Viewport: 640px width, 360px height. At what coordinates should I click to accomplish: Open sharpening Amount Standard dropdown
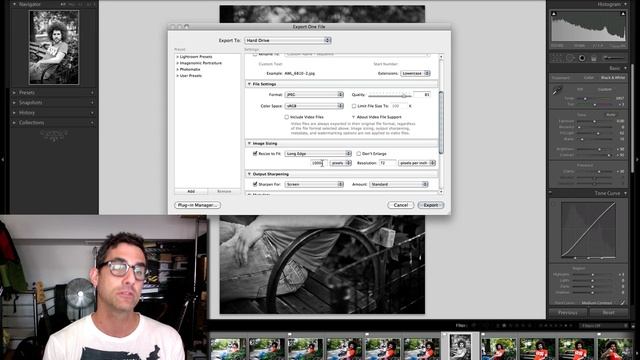399,184
